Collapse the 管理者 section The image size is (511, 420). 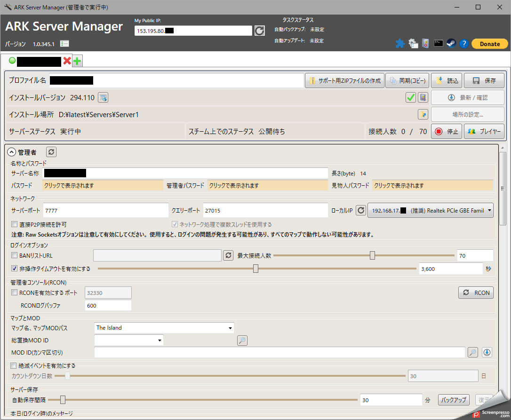pyautogui.click(x=12, y=152)
